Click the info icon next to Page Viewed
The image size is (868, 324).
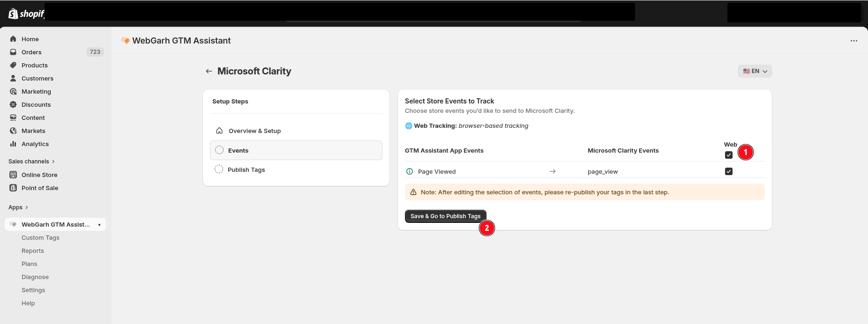point(410,171)
